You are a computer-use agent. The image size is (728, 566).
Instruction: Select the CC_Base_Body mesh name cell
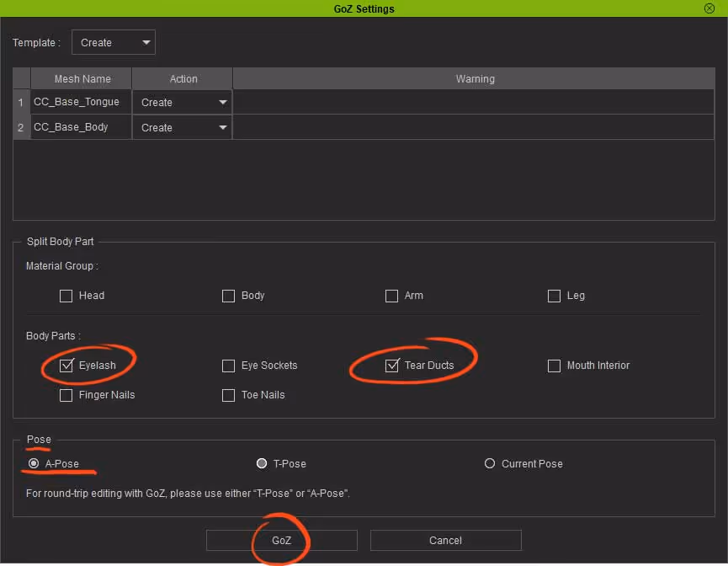tap(82, 127)
